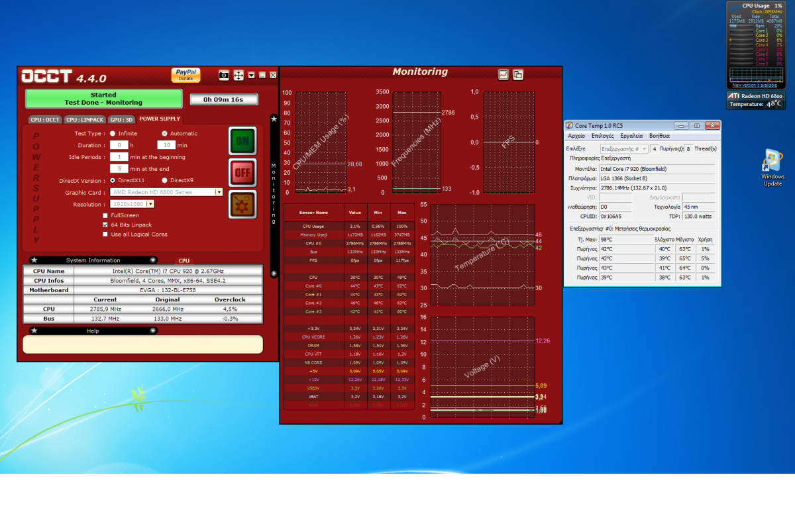Viewport: 795px width, 532px height.
Task: Click the Overclock 4,5% cell
Action: click(230, 309)
